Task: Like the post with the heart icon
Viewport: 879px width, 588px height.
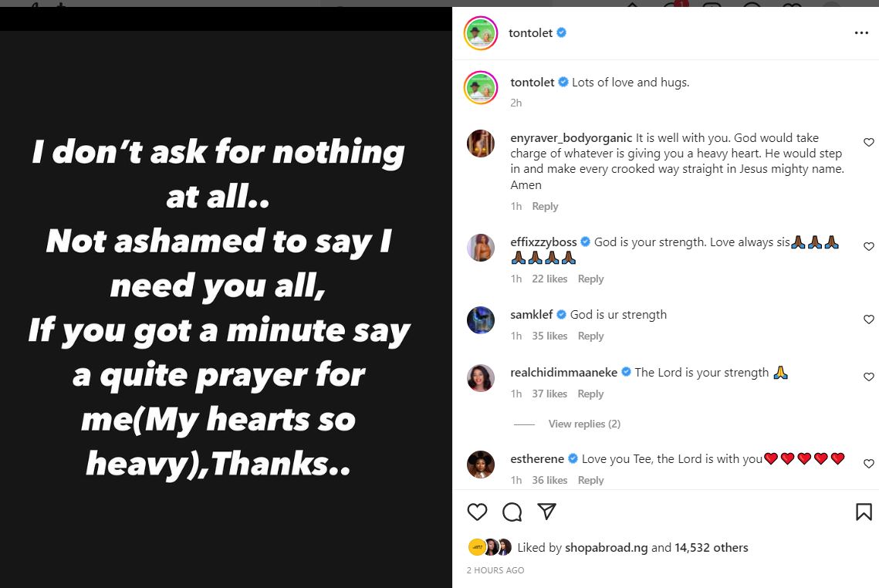Action: click(478, 512)
